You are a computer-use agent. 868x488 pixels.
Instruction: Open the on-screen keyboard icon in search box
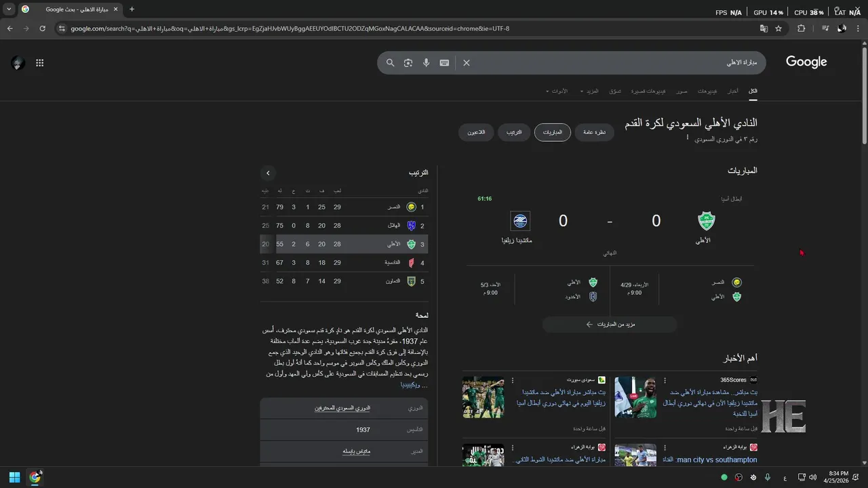[444, 62]
